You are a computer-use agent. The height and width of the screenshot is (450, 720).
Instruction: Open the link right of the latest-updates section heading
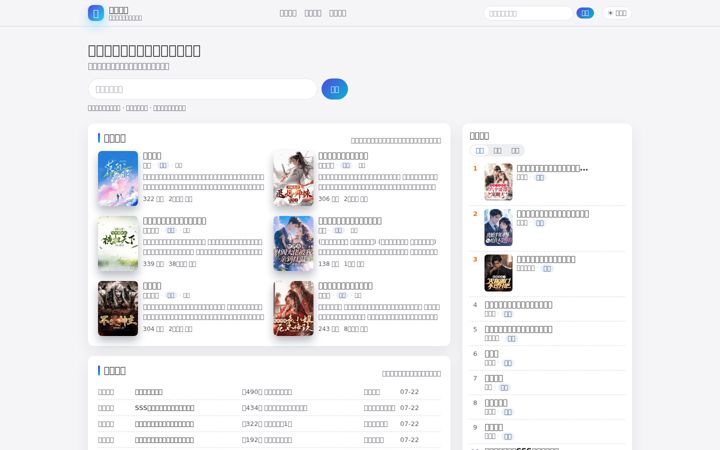pos(411,374)
